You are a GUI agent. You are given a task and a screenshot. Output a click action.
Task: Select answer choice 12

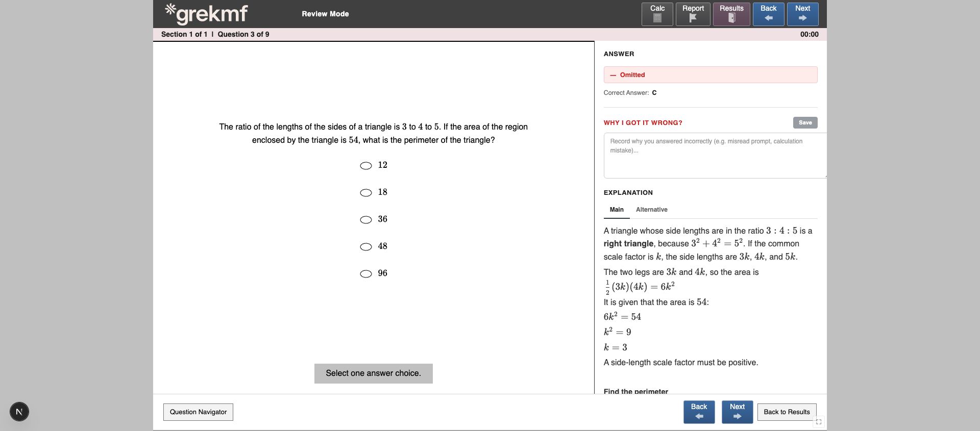[x=366, y=166]
